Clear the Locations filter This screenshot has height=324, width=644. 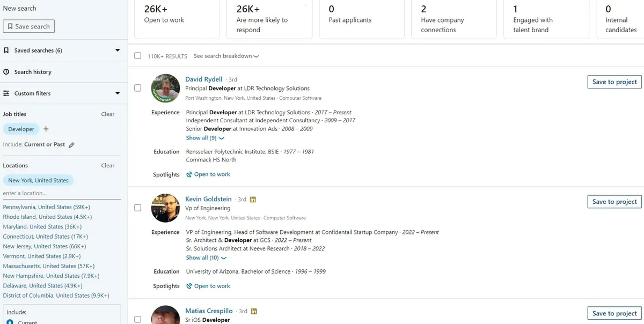[107, 165]
